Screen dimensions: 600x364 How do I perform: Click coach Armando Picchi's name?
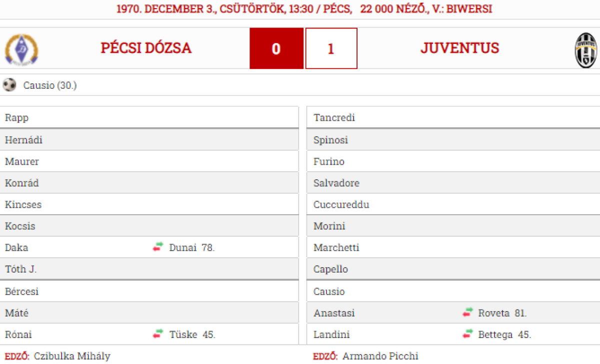[380, 356]
